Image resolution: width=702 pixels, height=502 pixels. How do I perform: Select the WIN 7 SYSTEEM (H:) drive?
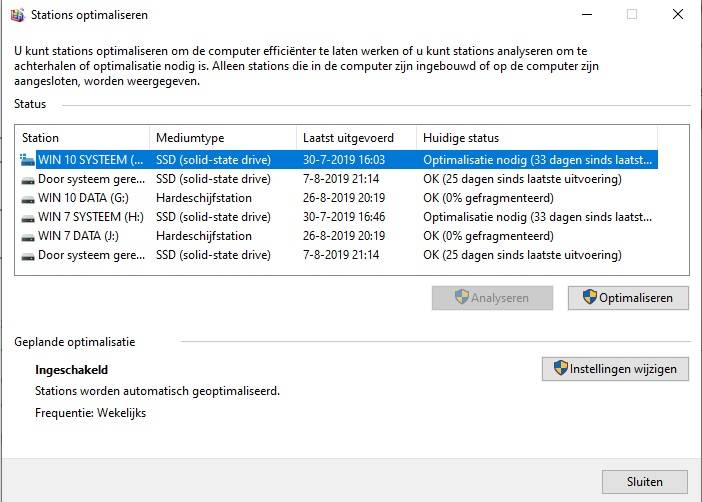(338, 217)
